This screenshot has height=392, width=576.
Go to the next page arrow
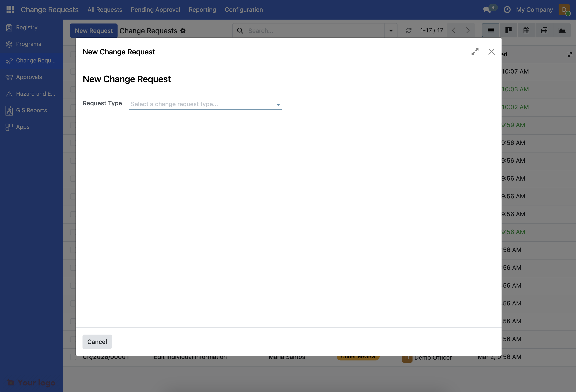(x=468, y=30)
